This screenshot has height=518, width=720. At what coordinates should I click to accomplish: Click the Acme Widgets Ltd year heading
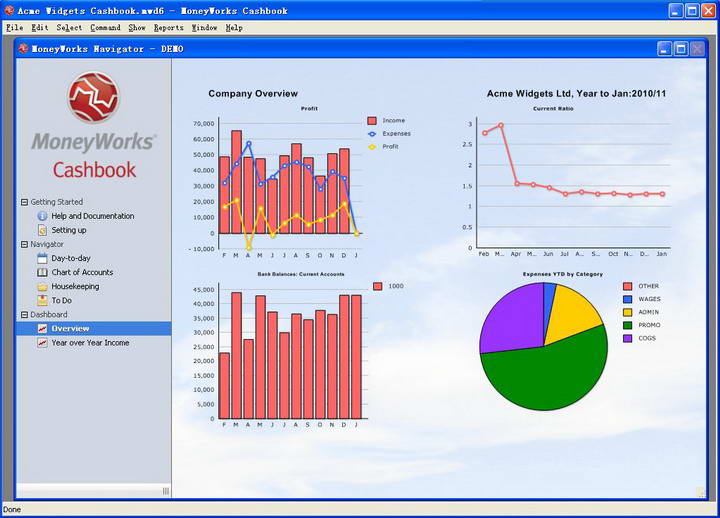576,94
